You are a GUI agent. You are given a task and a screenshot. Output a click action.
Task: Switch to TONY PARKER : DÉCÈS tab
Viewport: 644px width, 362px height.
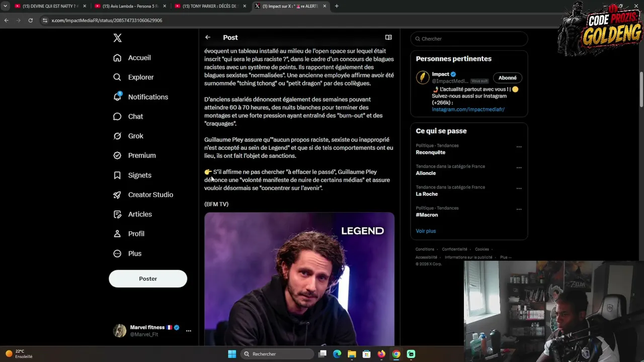coord(209,6)
